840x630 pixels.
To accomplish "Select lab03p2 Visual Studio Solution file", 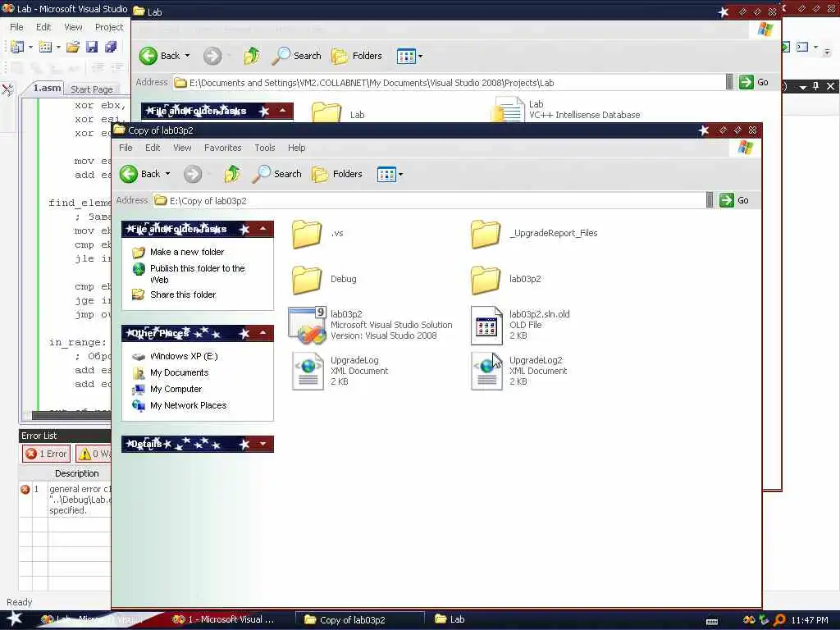I will 370,325.
